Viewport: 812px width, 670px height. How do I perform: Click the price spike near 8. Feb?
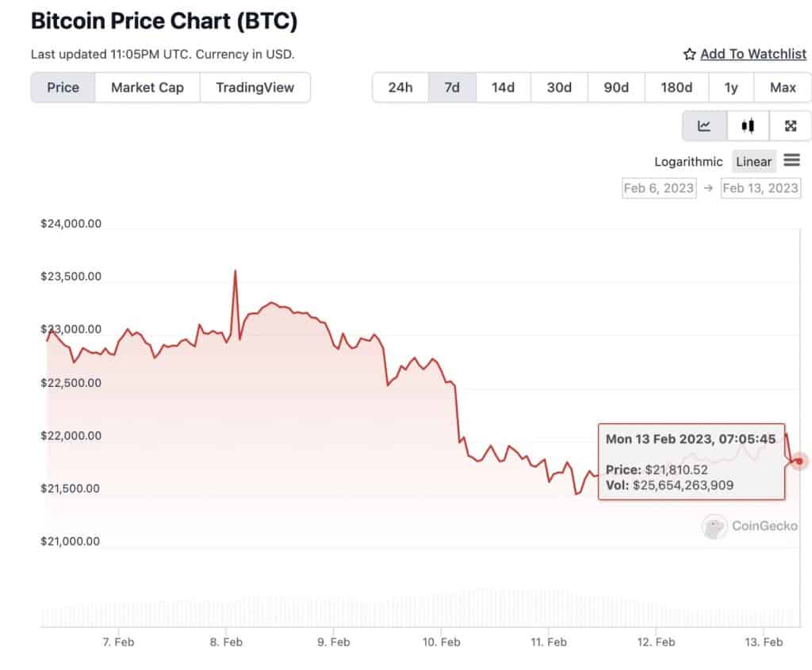[x=235, y=271]
